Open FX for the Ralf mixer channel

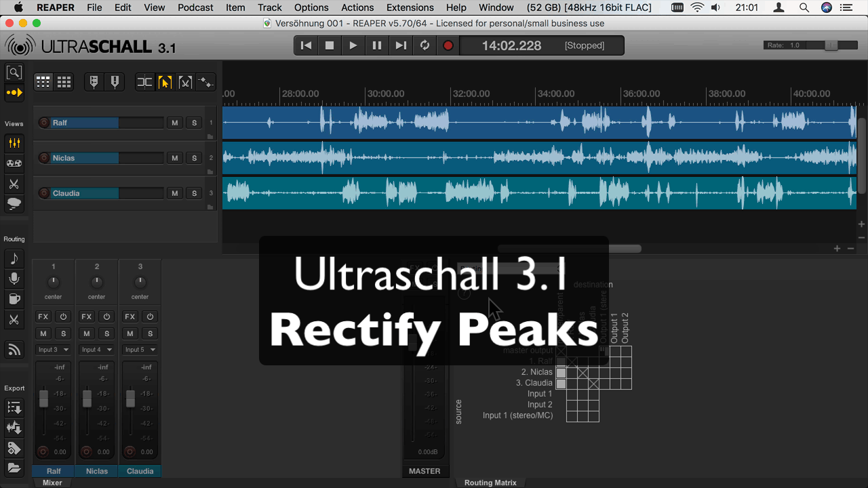(43, 317)
